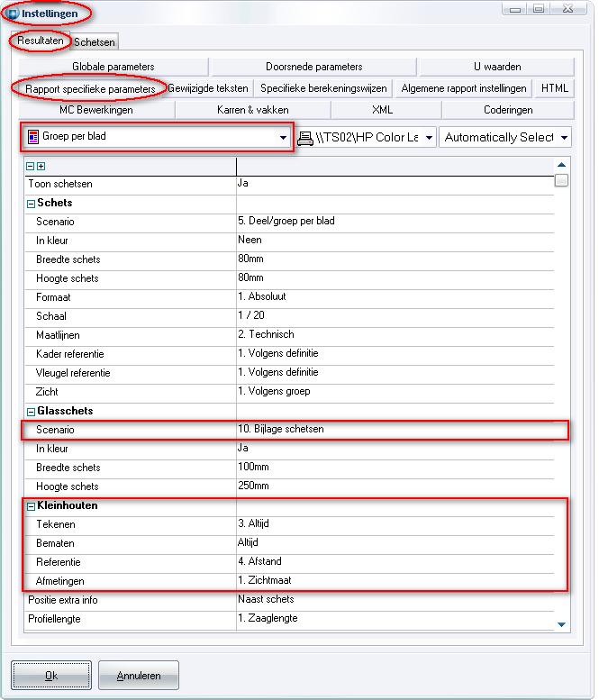The image size is (599, 700).
Task: Click the vertical scrollbar thumb
Action: (x=561, y=180)
